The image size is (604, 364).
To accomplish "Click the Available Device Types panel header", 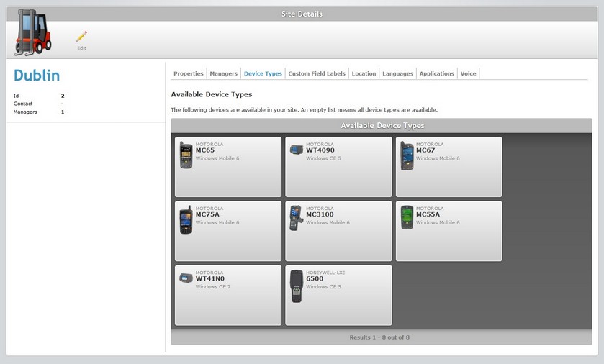I will tap(382, 125).
